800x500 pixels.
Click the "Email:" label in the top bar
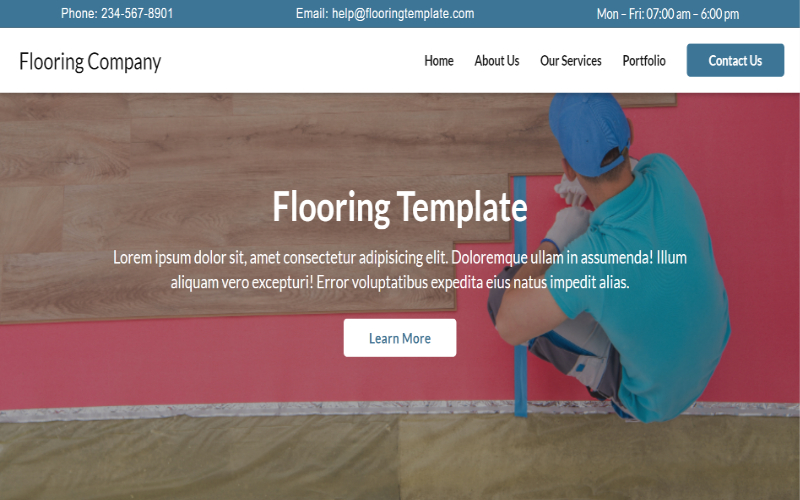click(312, 13)
